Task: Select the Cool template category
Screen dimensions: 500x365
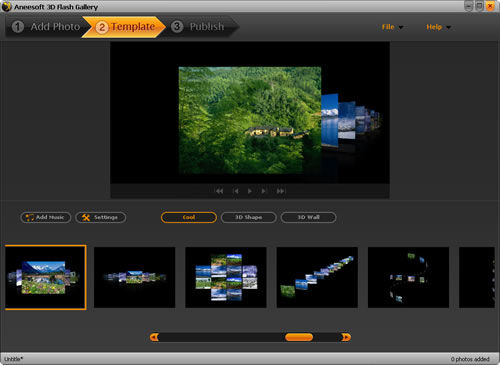Action: (189, 217)
